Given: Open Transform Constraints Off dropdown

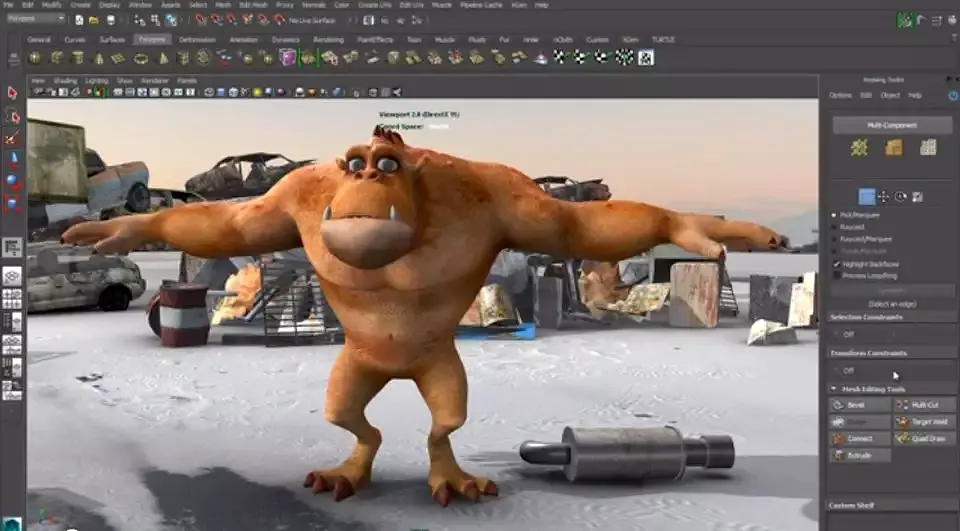Looking at the screenshot, I should click(x=891, y=371).
